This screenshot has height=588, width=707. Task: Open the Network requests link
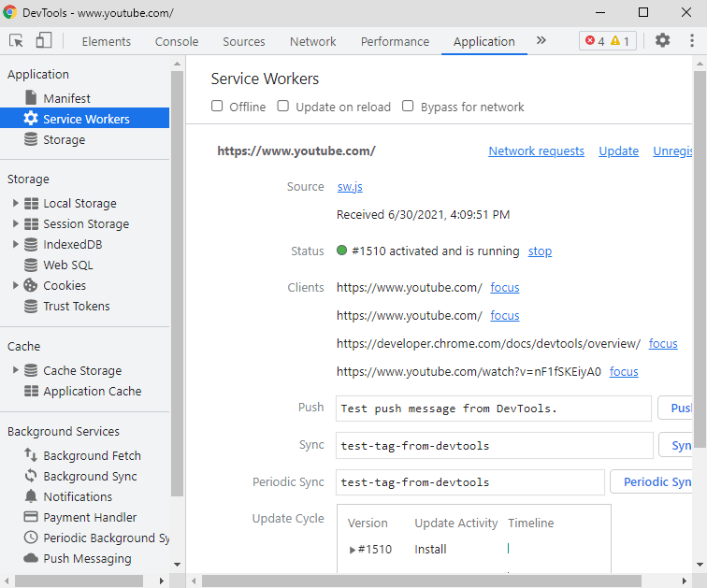point(536,151)
